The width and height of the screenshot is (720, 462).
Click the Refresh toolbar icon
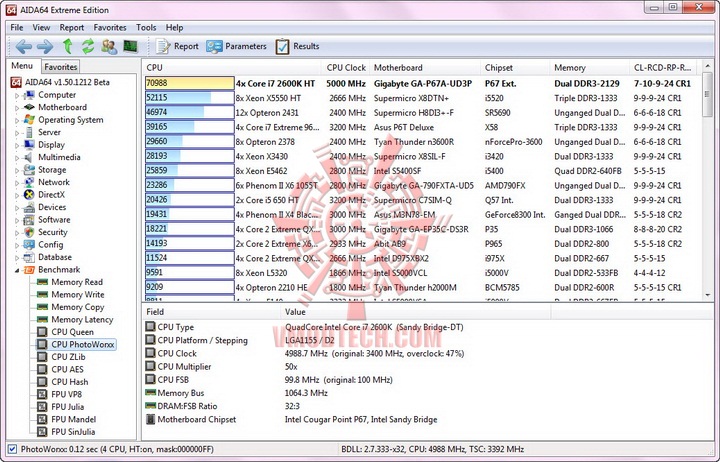tap(88, 46)
